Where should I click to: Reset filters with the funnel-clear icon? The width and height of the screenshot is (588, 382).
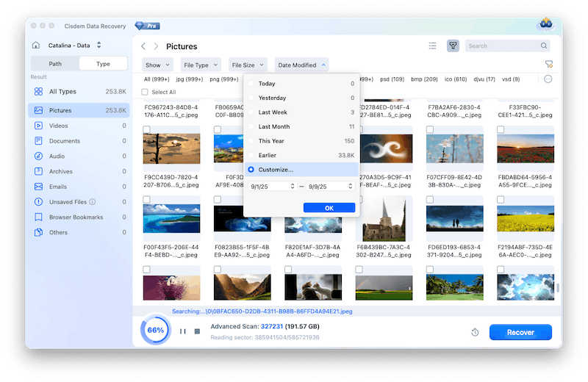(x=548, y=65)
